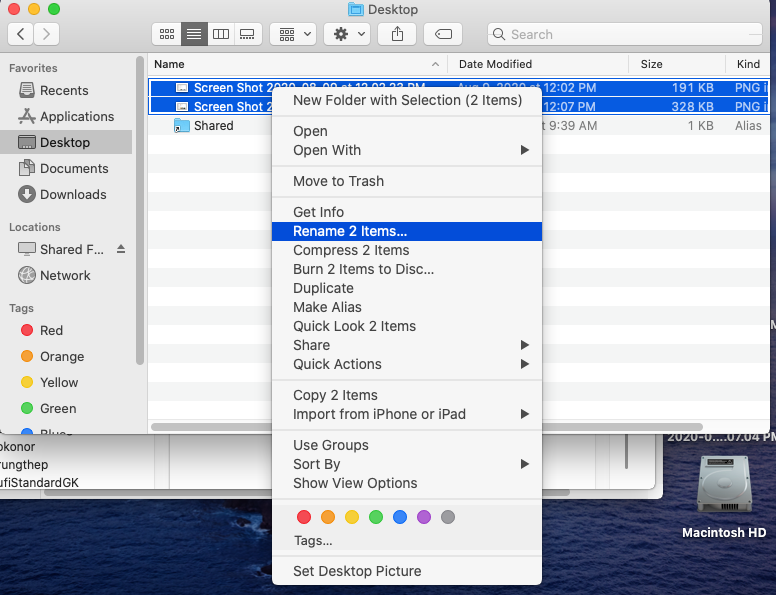Screen dimensions: 776x595
Task: Sort by the Date Modified column header
Action: tap(538, 64)
